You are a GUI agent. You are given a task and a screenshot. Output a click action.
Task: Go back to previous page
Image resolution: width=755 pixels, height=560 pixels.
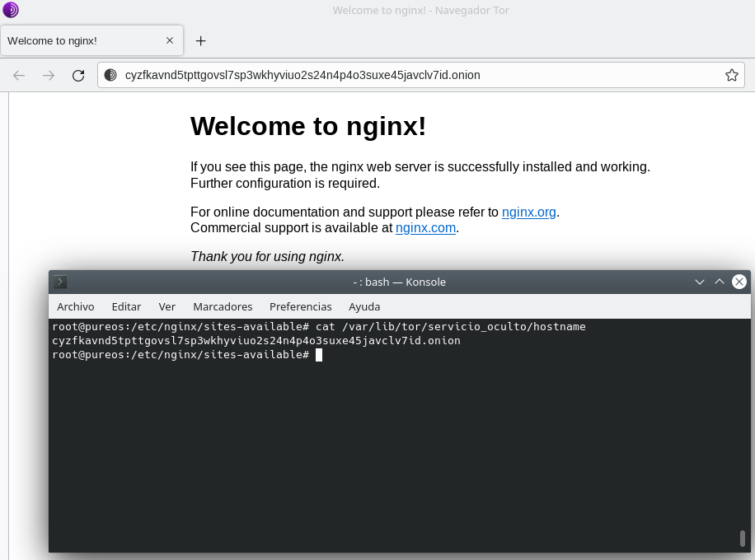pyautogui.click(x=19, y=75)
